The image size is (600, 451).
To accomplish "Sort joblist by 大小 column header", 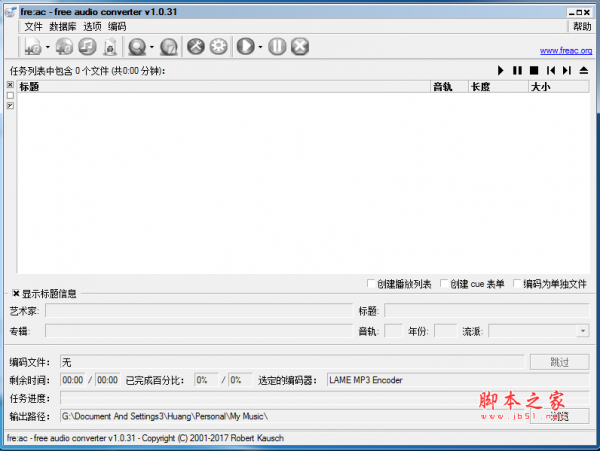I will pyautogui.click(x=559, y=87).
